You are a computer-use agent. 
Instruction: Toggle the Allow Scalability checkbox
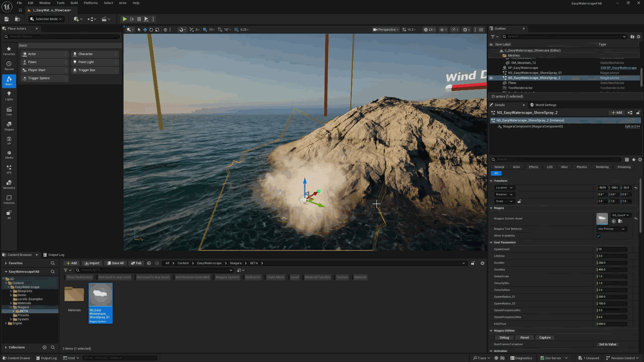[x=599, y=236]
